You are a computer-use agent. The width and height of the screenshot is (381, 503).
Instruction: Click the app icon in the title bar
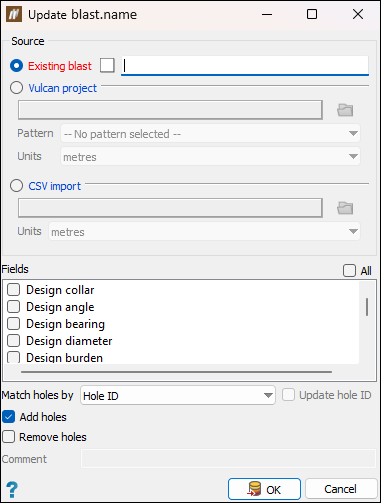(14, 14)
